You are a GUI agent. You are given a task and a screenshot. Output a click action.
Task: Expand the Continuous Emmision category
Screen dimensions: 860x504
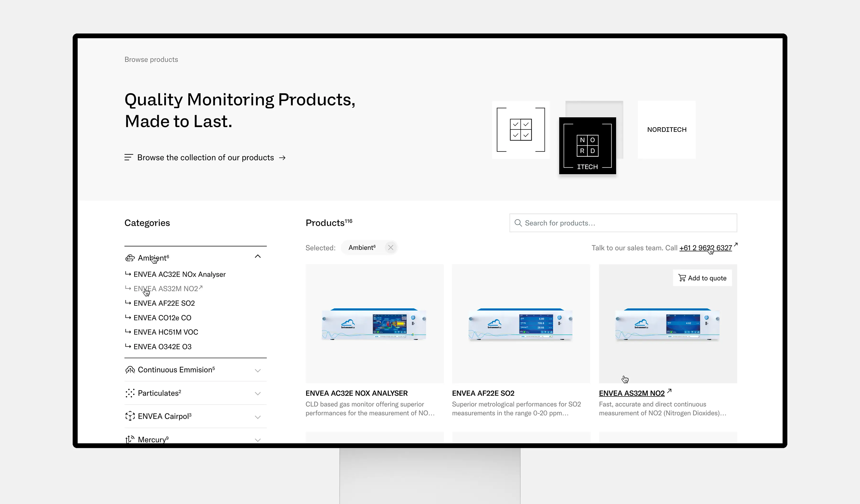[x=258, y=370]
